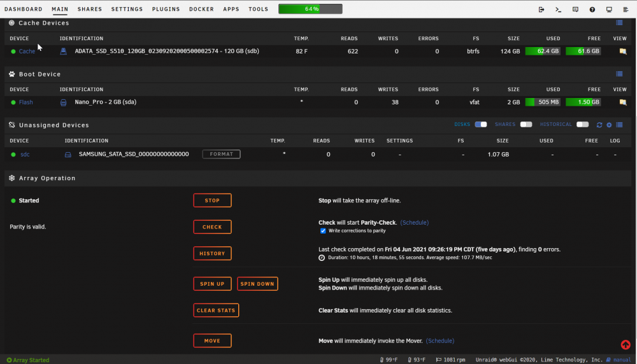Click the Unassigned Devices header icon
Viewport: 637px width, 364px height.
click(x=11, y=125)
